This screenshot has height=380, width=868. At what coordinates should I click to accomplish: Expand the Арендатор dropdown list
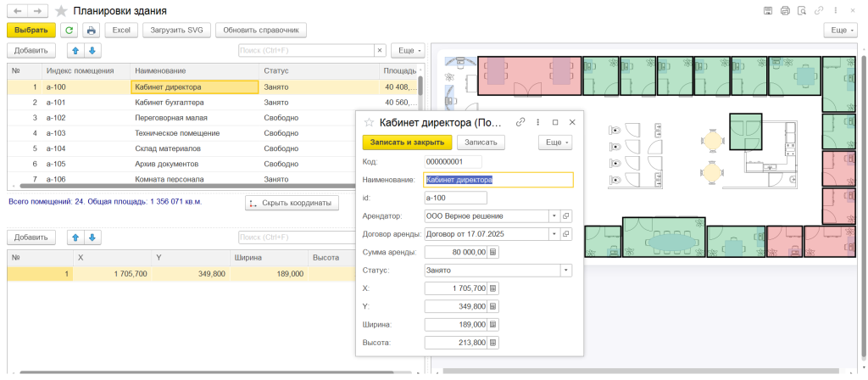coord(554,215)
